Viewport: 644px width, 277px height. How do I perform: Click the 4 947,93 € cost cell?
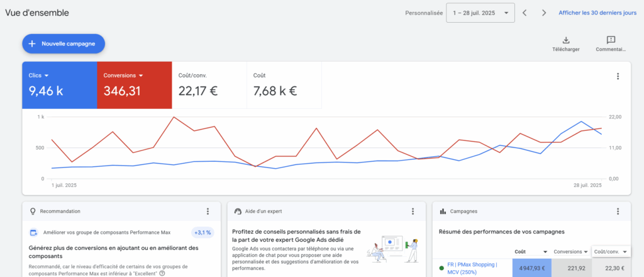click(532, 268)
